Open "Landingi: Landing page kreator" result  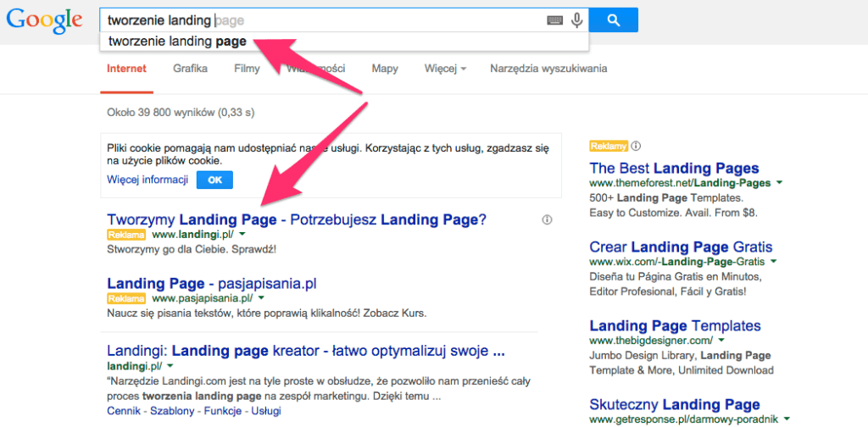point(305,351)
